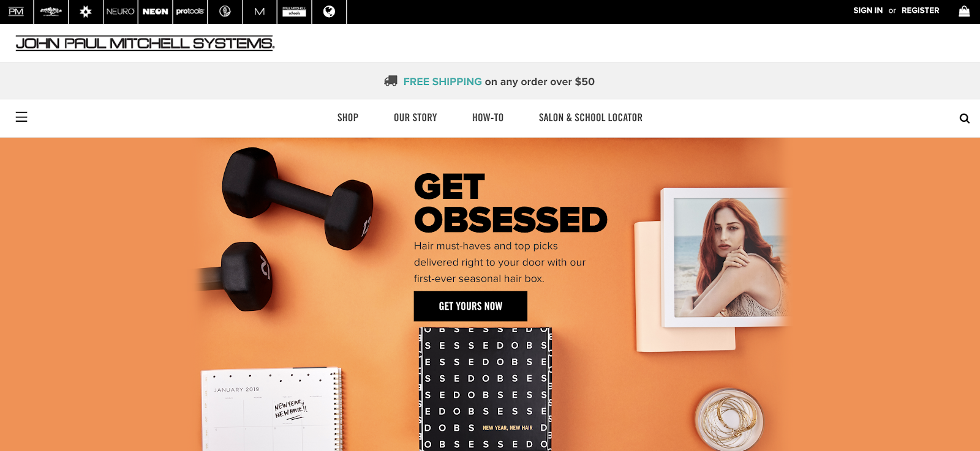Open the M brand logo

(260, 12)
